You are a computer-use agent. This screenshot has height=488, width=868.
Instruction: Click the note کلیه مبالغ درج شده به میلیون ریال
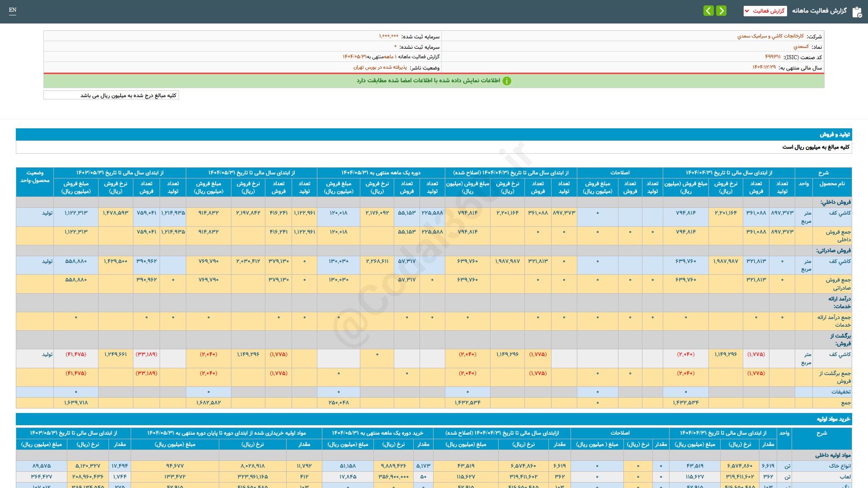coord(111,95)
